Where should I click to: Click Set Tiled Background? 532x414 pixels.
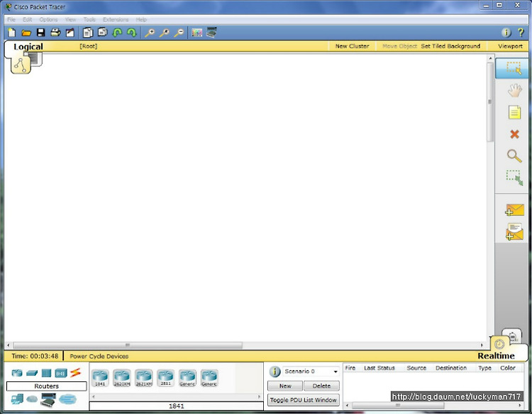click(450, 46)
